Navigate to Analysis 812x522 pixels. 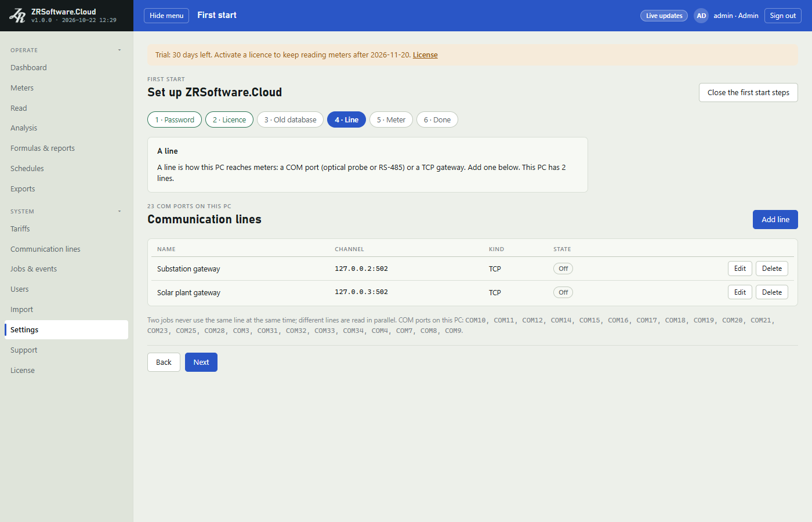pos(66,128)
